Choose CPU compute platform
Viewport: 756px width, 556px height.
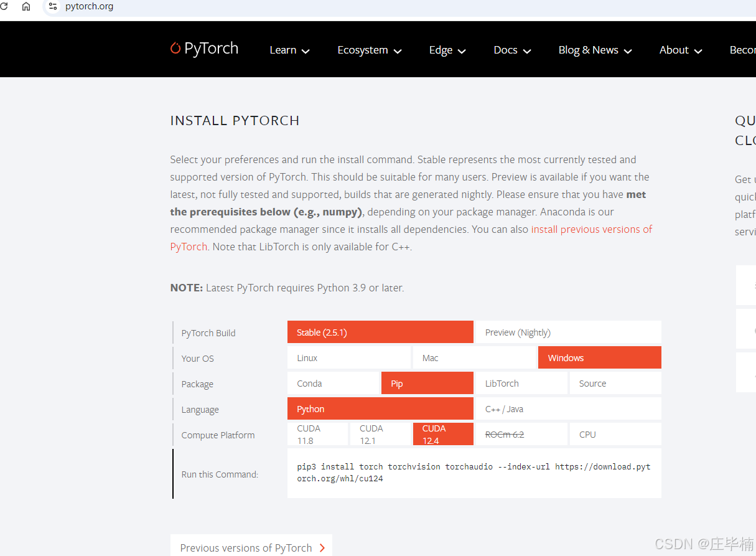click(x=615, y=435)
